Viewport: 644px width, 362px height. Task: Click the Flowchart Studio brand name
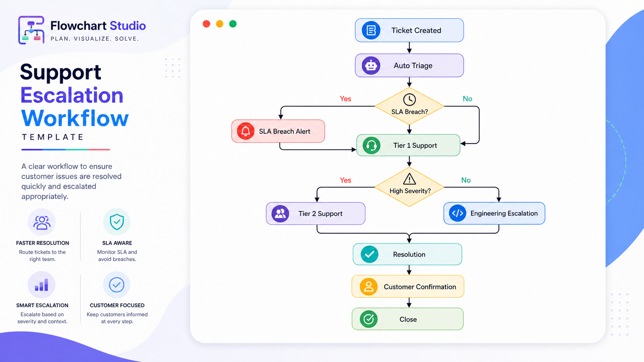click(98, 26)
